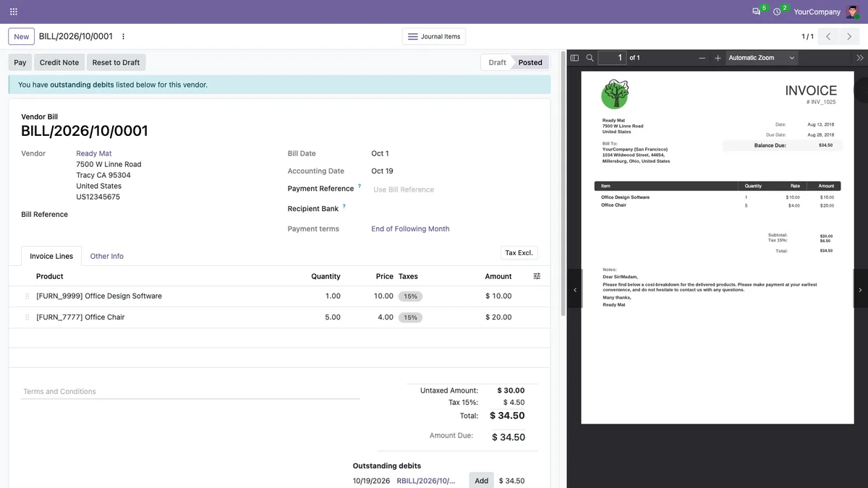The image size is (868, 488).
Task: Open Journal Items smart button
Action: tap(434, 37)
